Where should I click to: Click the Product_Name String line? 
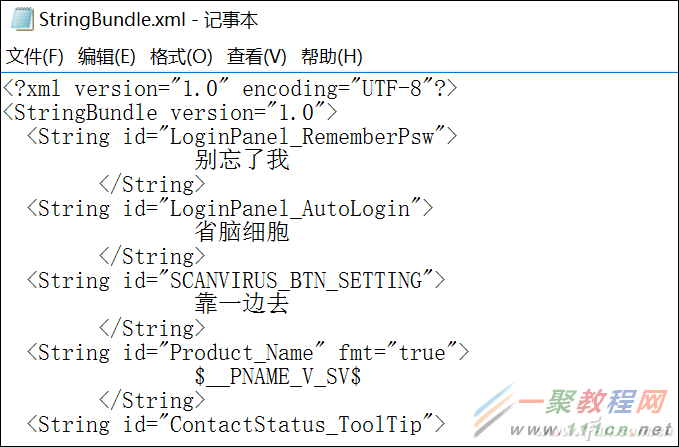[247, 352]
